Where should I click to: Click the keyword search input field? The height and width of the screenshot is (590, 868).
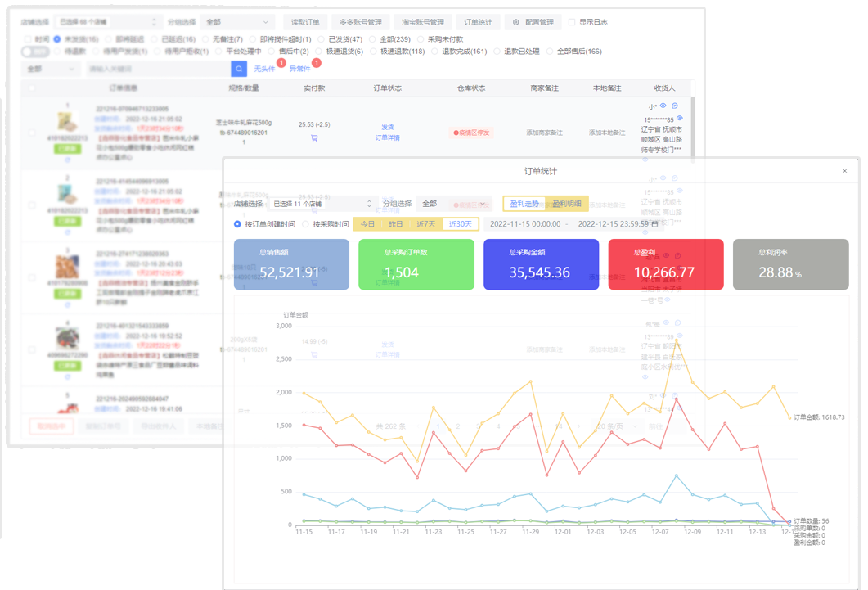(x=158, y=69)
